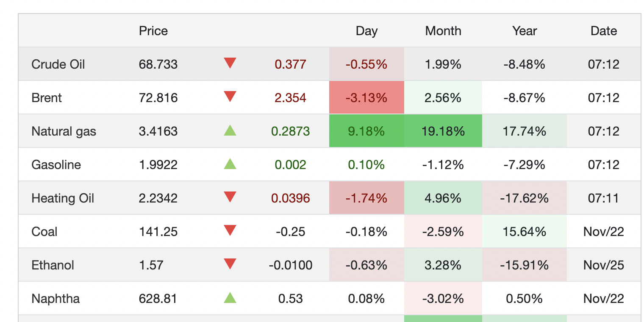The width and height of the screenshot is (644, 322).
Task: Open the Coal commodity link
Action: (44, 232)
